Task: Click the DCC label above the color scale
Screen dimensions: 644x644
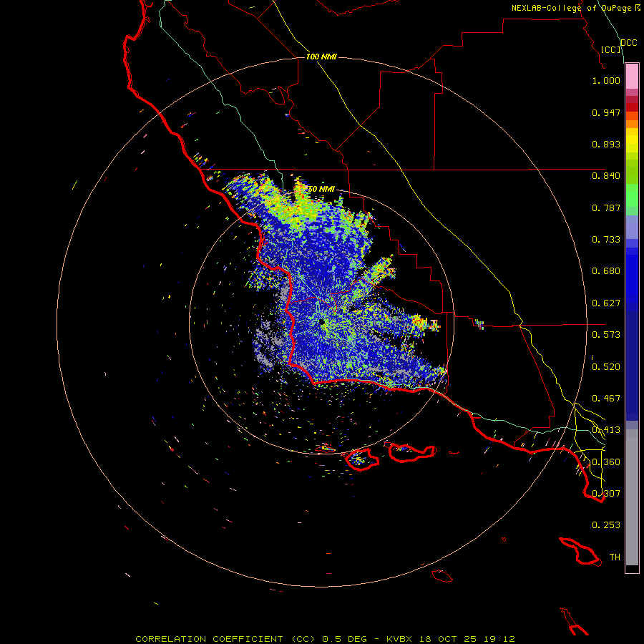Action: click(628, 43)
